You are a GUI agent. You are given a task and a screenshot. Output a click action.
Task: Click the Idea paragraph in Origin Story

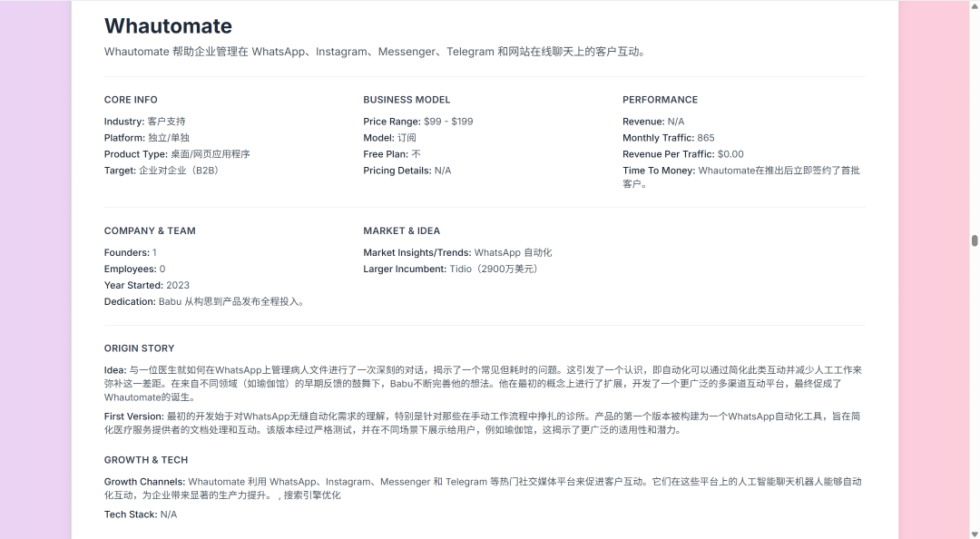click(483, 383)
